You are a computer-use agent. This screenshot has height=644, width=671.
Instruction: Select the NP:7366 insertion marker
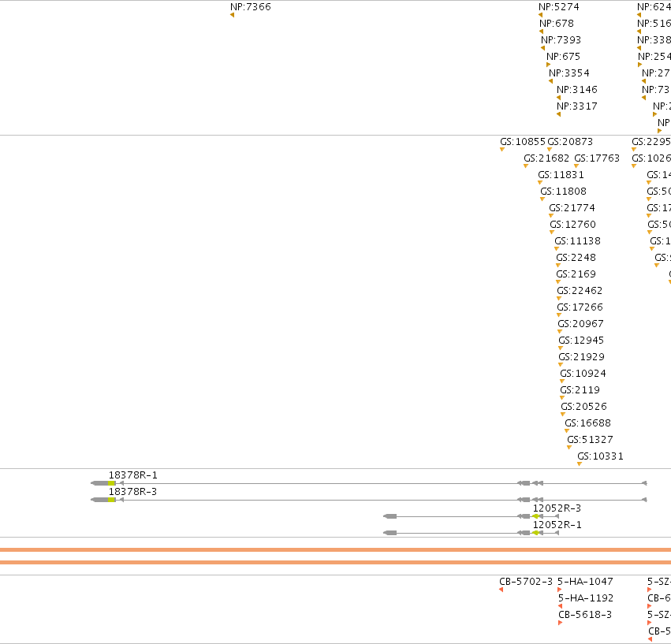click(x=233, y=15)
